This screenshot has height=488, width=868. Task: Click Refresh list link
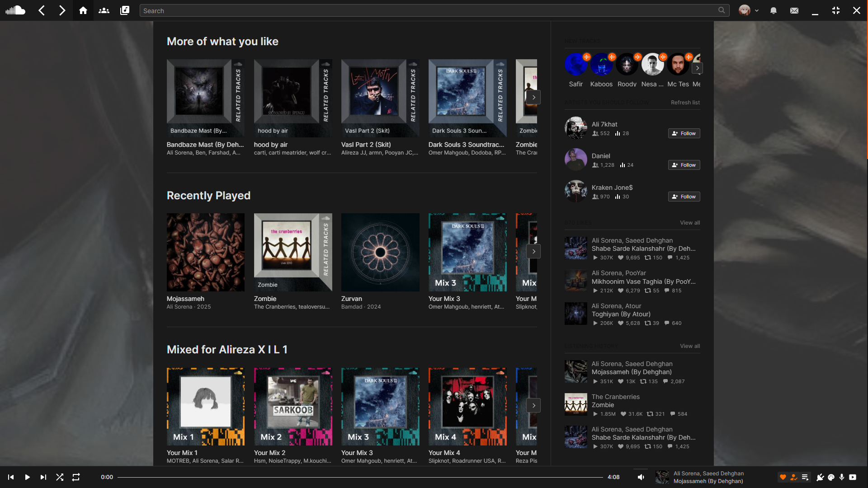coord(685,103)
